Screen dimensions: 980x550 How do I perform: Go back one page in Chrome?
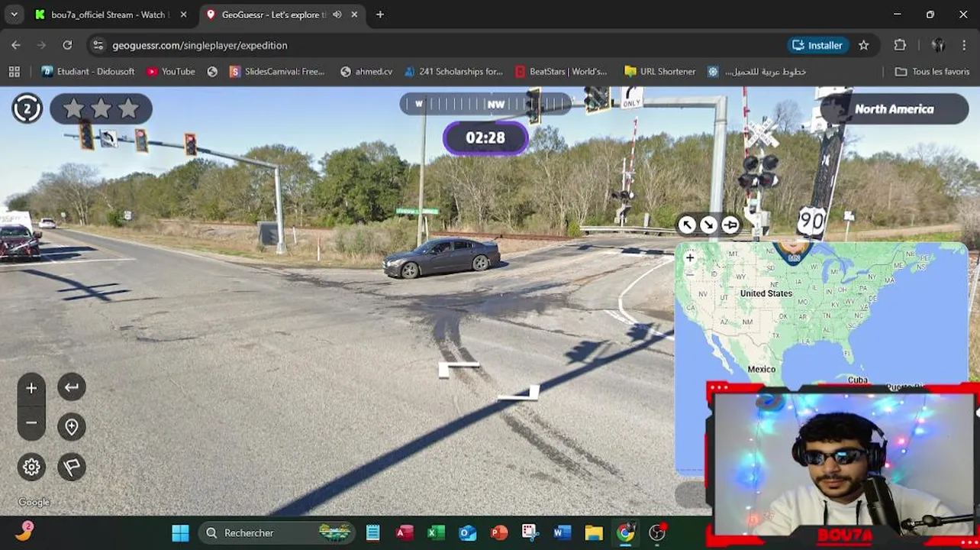(x=16, y=45)
